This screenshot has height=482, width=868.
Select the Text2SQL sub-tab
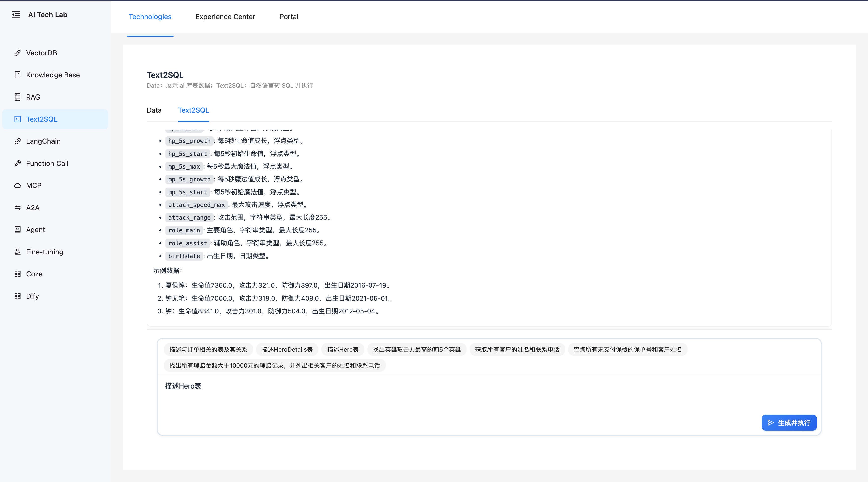pyautogui.click(x=193, y=110)
